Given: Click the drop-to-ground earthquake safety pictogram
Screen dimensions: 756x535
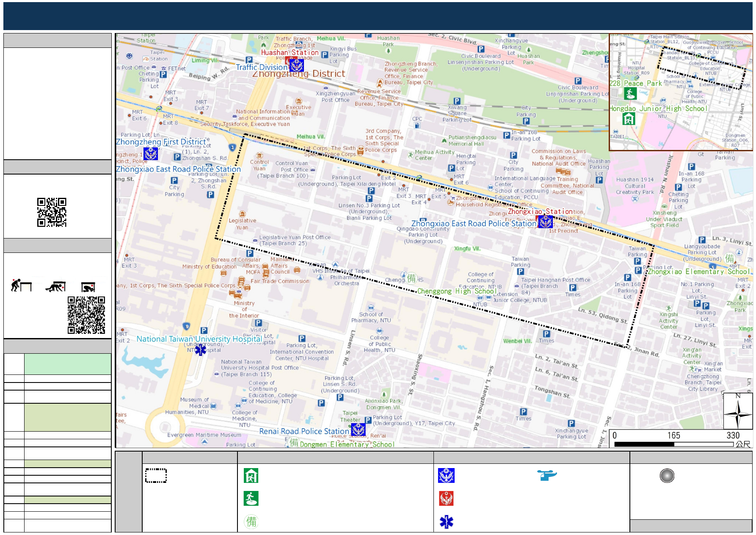Looking at the screenshot, I should point(21,286).
